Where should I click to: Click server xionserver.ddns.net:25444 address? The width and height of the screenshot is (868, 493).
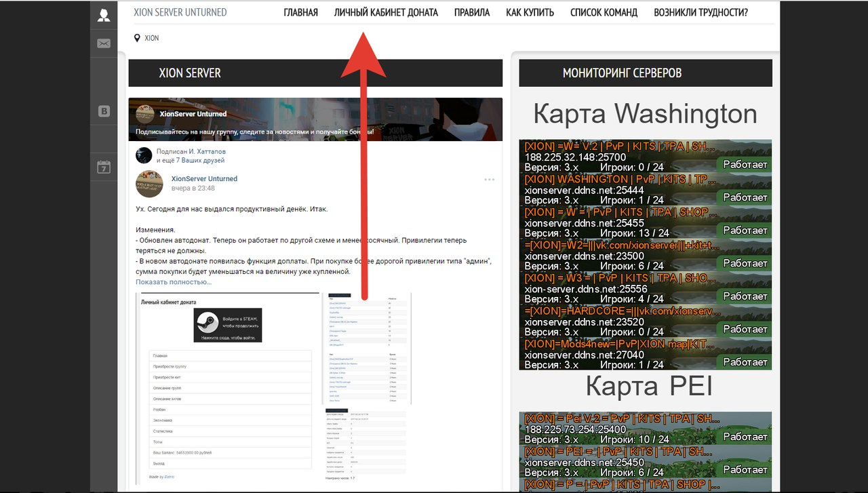click(x=584, y=191)
